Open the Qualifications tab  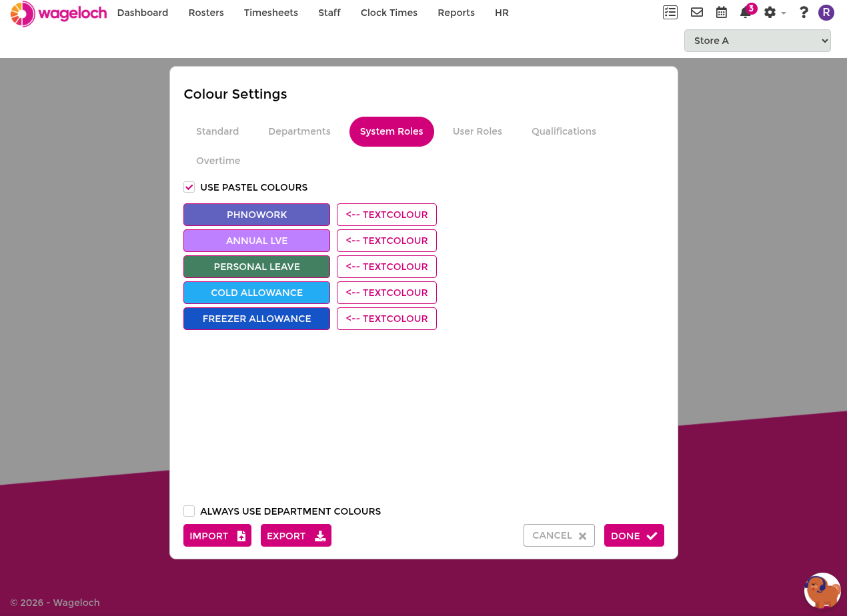[x=564, y=131]
